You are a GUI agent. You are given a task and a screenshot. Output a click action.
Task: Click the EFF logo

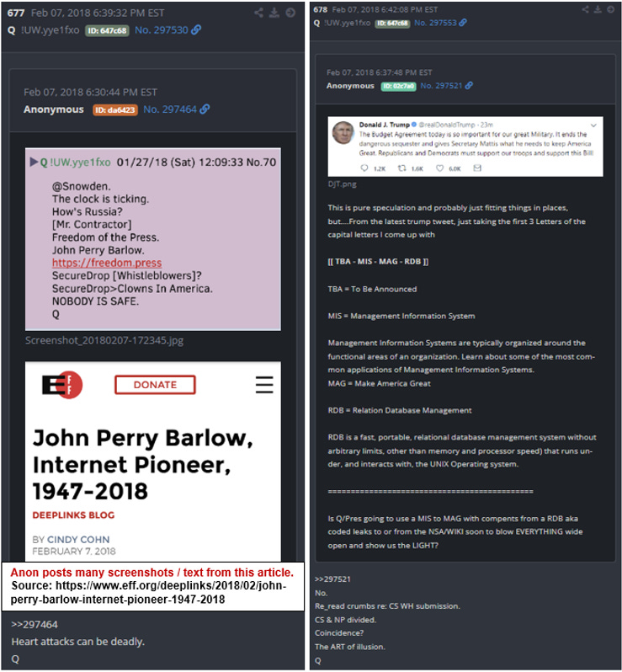(62, 385)
